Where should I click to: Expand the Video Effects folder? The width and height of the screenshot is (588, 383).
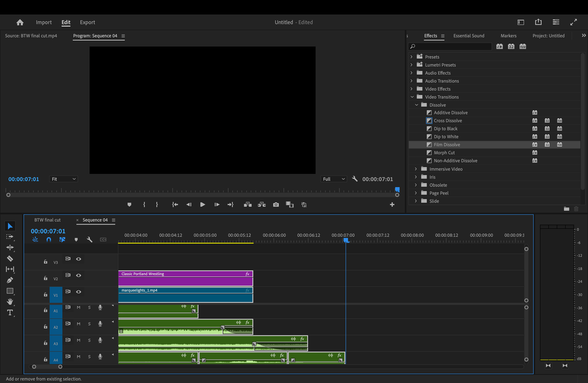coord(411,89)
